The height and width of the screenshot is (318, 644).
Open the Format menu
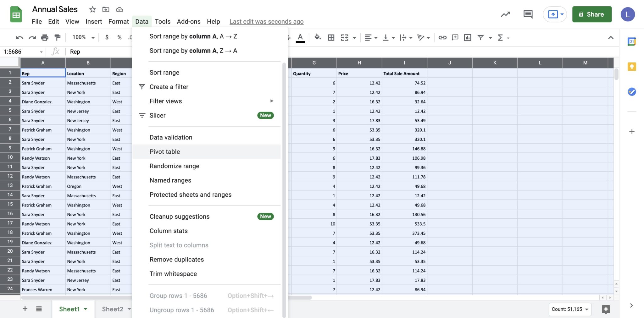point(119,21)
